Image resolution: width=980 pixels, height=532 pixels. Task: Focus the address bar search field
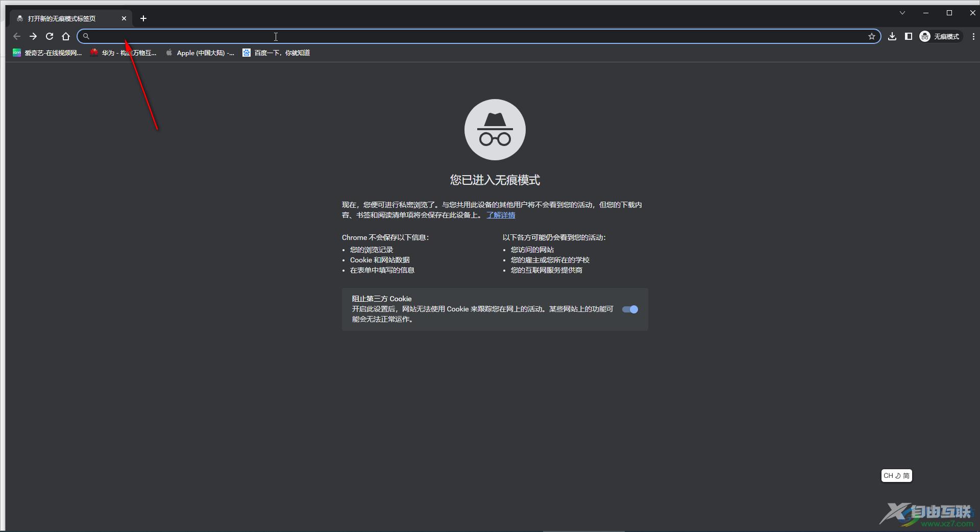point(479,36)
